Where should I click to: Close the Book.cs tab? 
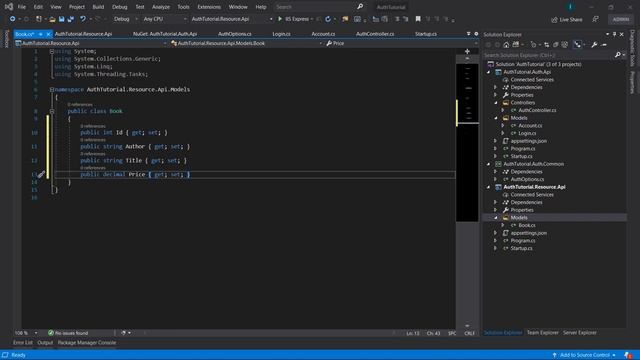pyautogui.click(x=48, y=34)
